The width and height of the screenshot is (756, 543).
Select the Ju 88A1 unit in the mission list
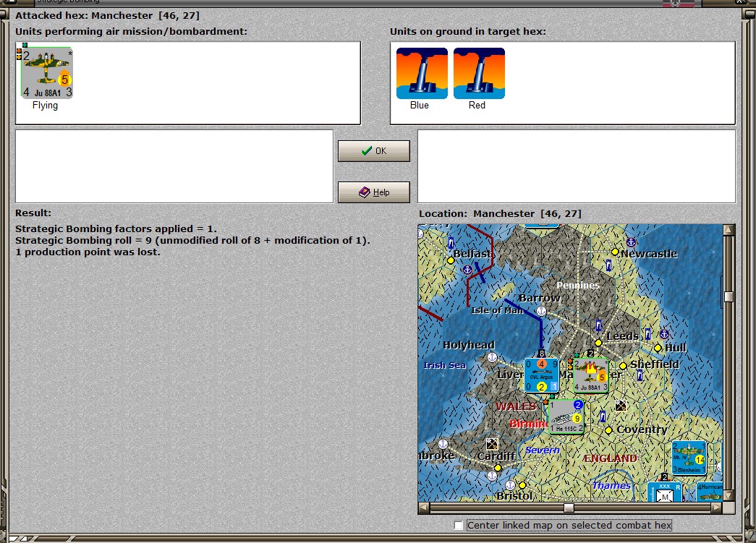click(46, 73)
